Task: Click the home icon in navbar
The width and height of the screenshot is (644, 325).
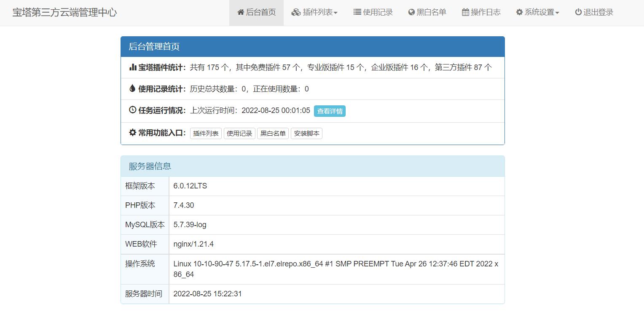Action: point(241,12)
